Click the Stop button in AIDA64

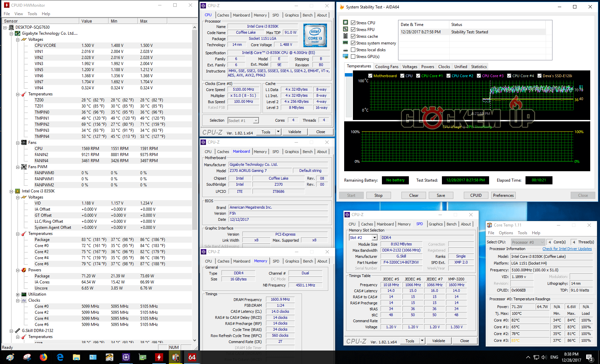click(x=378, y=195)
